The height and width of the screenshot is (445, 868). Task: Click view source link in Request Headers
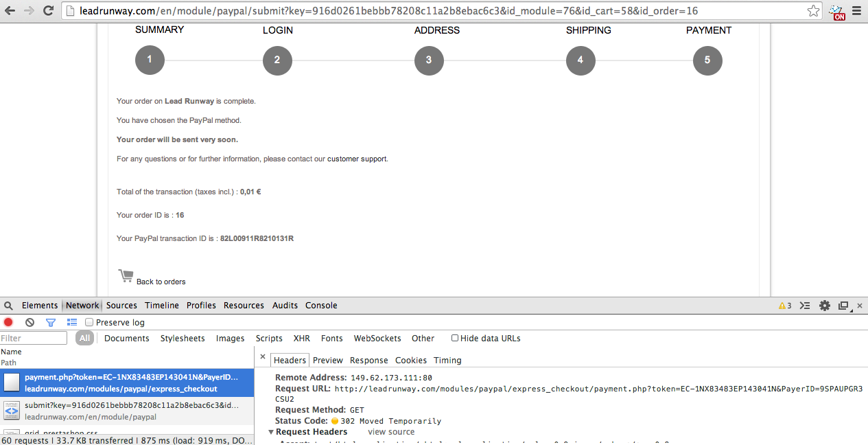pyautogui.click(x=391, y=432)
